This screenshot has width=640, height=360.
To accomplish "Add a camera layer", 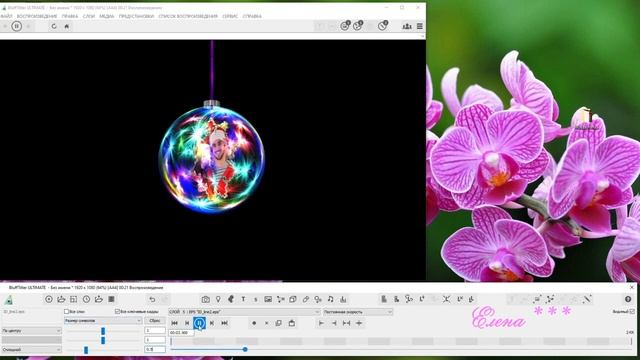I will click(206, 299).
